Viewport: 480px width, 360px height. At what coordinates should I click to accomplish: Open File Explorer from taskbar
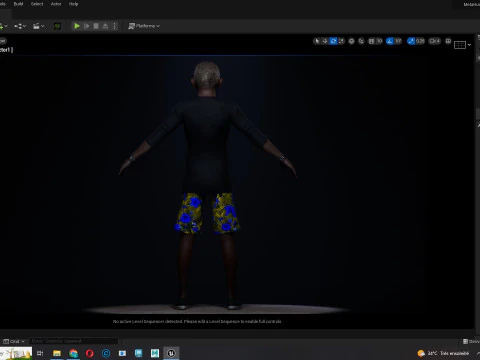(x=57, y=353)
